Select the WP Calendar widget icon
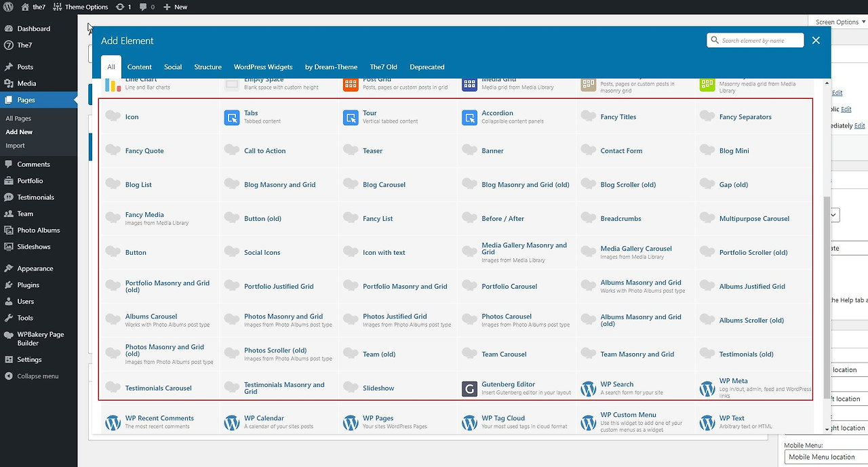The height and width of the screenshot is (467, 868). (232, 422)
